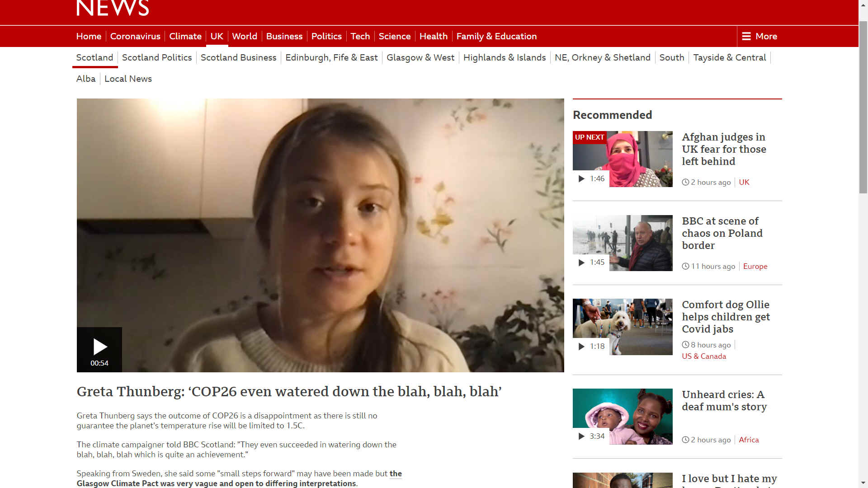Viewport: 868px width, 488px height.
Task: Play the Comfort dog Ollie video thumbnail
Action: click(623, 327)
